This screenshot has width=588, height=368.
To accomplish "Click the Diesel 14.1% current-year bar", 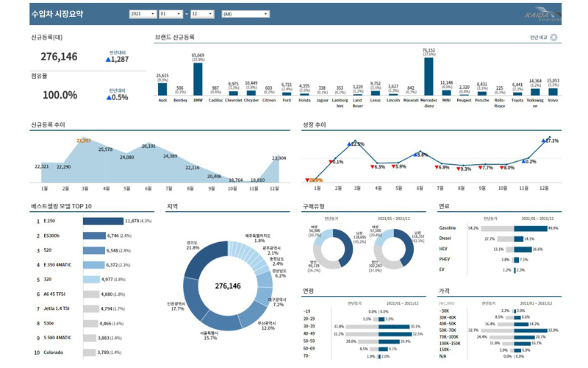I will point(519,238).
